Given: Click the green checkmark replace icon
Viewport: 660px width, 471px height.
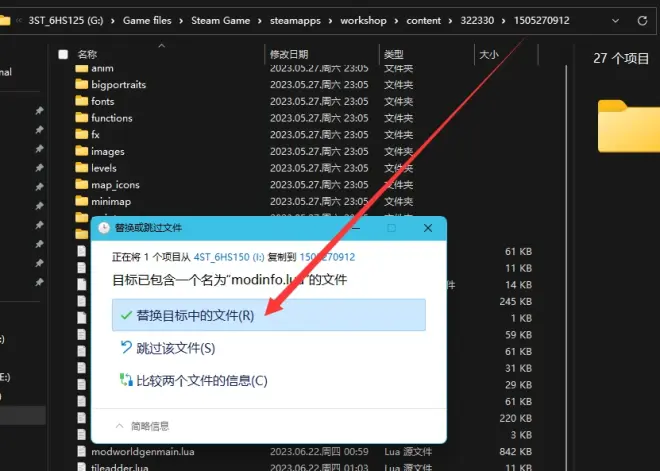Looking at the screenshot, I should tap(125, 315).
